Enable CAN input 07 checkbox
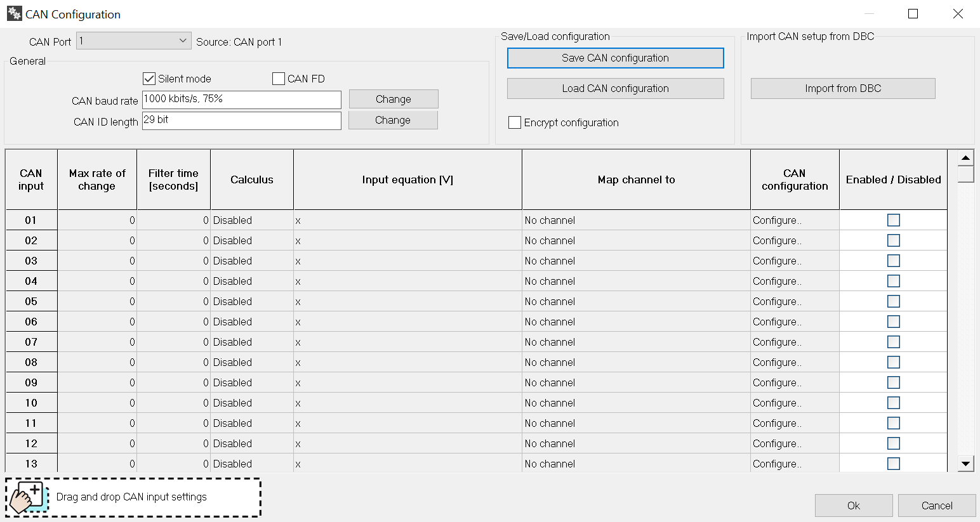 (893, 342)
